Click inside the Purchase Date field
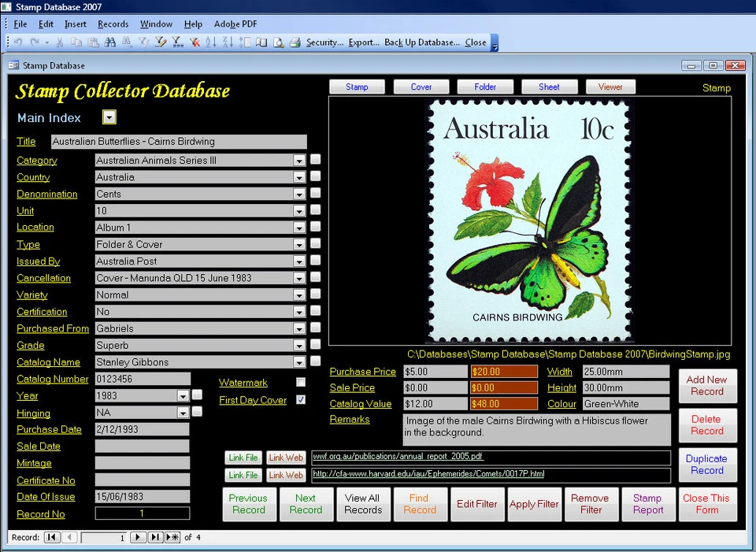 point(142,429)
